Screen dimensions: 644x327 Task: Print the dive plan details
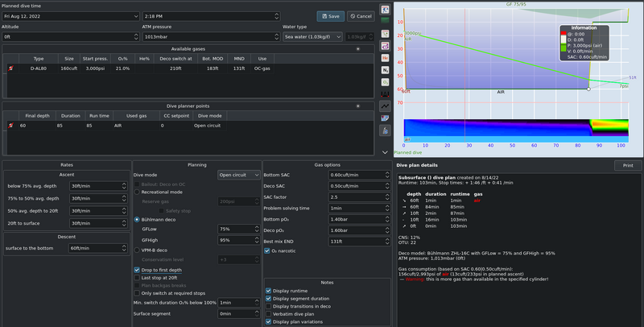click(627, 165)
